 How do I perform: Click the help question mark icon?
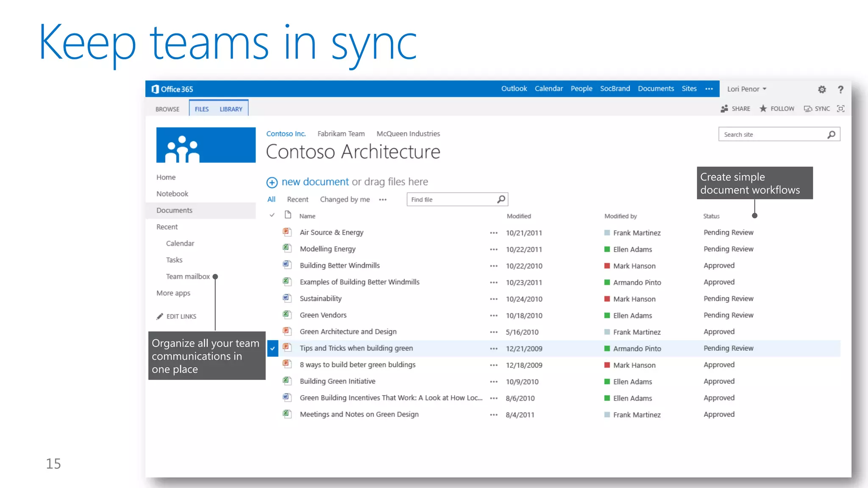tap(840, 89)
